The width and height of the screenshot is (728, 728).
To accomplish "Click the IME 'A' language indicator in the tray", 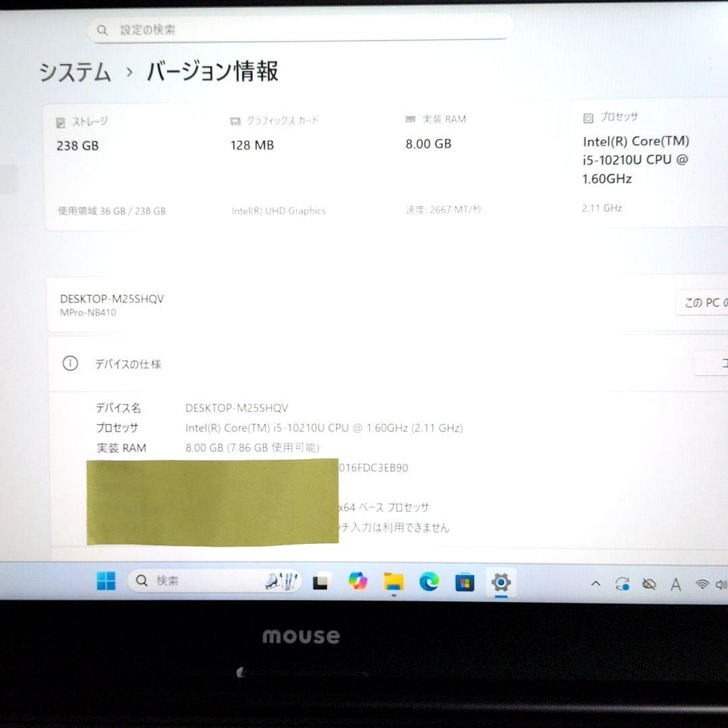I will [x=675, y=585].
